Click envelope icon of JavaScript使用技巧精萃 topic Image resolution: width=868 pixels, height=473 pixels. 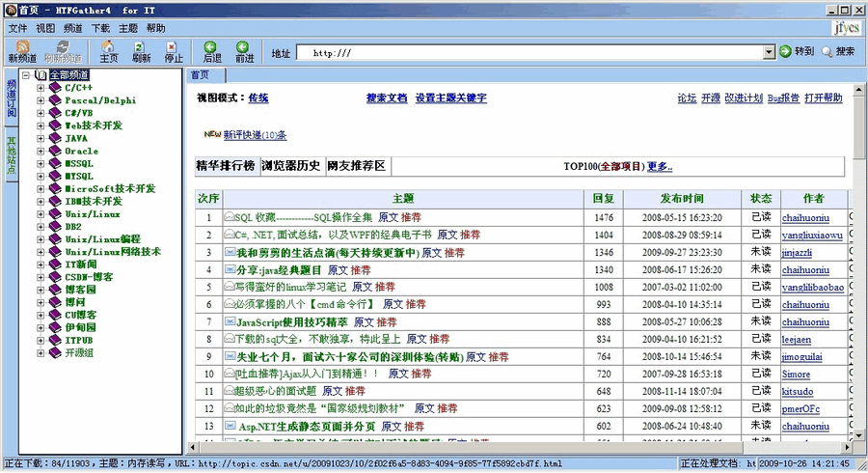[231, 321]
